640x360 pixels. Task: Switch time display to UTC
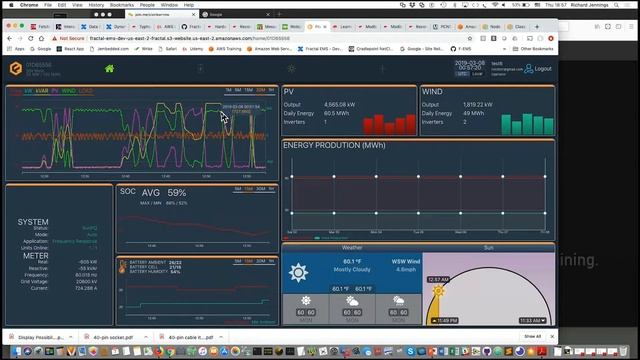tap(462, 74)
